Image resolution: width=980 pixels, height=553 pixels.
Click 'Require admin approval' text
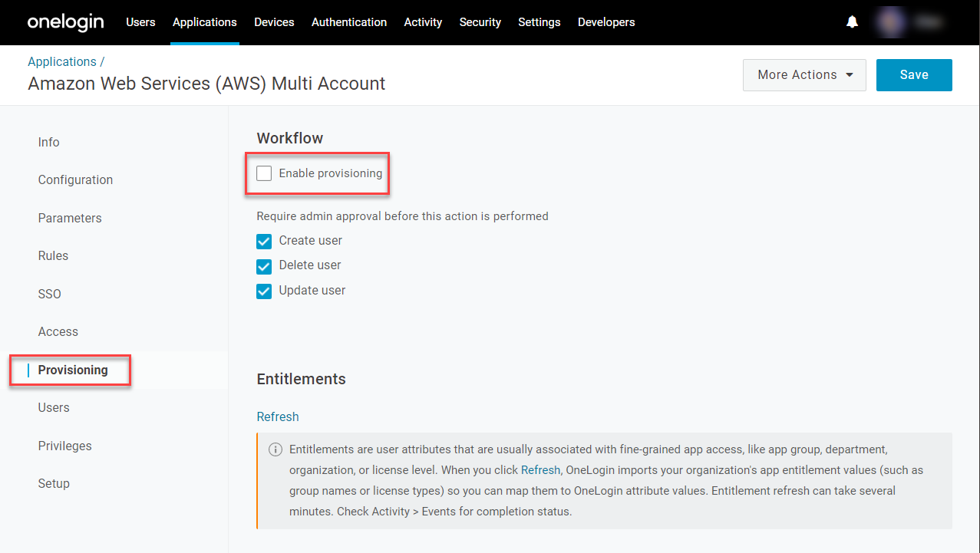coord(402,216)
